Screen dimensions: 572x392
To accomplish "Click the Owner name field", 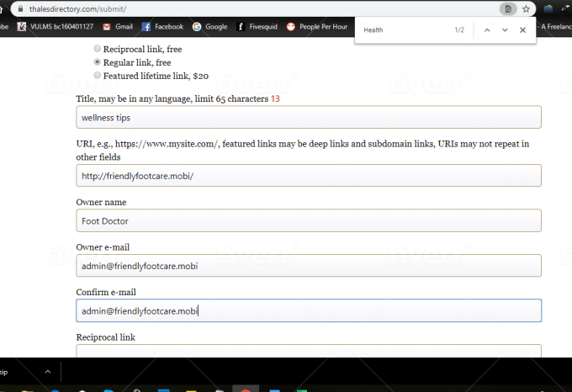I will pyautogui.click(x=308, y=220).
